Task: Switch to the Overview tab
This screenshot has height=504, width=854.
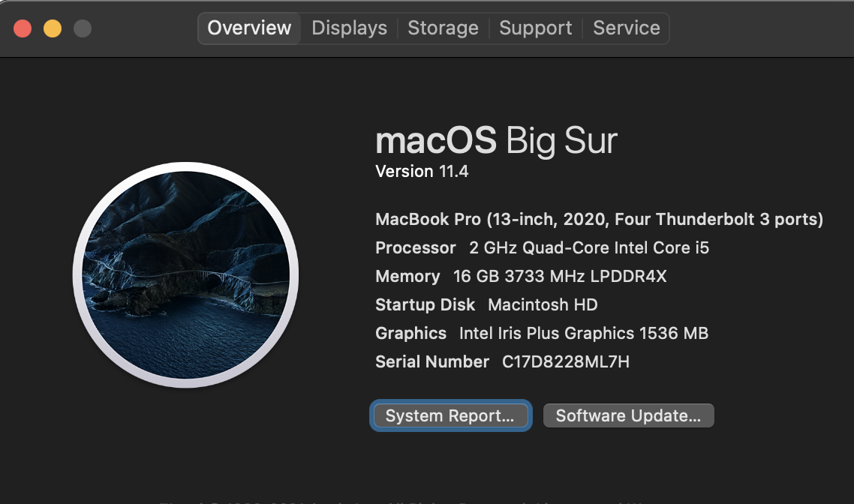Action: (249, 28)
